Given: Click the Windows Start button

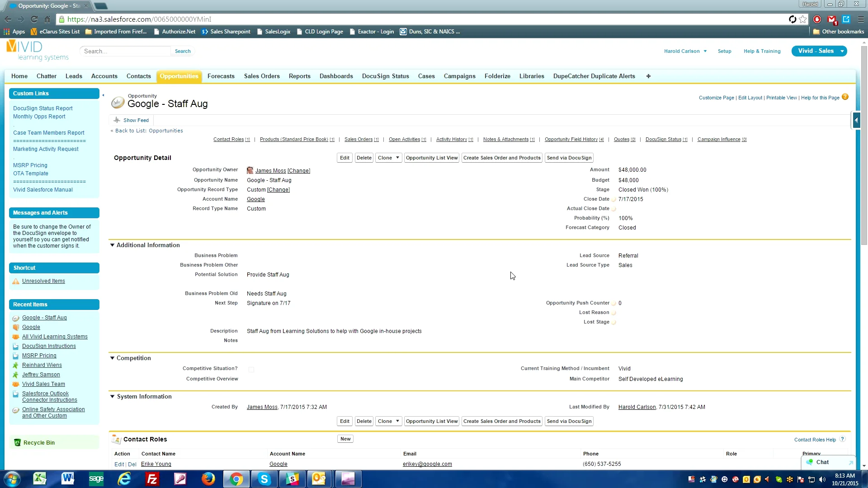Looking at the screenshot, I should click(12, 479).
